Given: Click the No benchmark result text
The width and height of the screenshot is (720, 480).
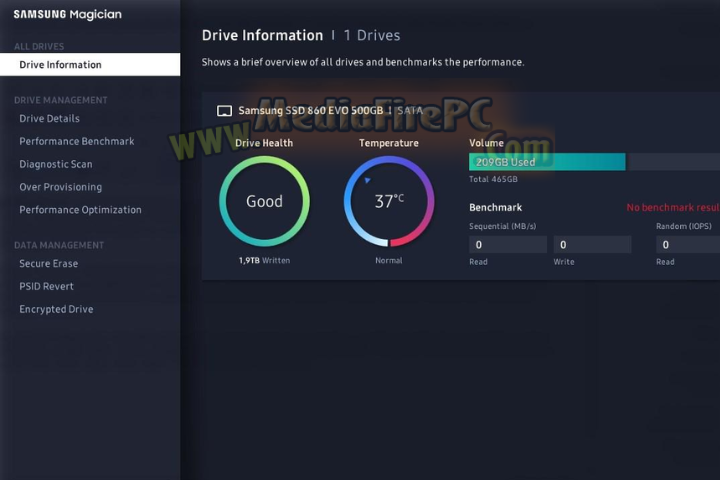Looking at the screenshot, I should click(x=673, y=208).
